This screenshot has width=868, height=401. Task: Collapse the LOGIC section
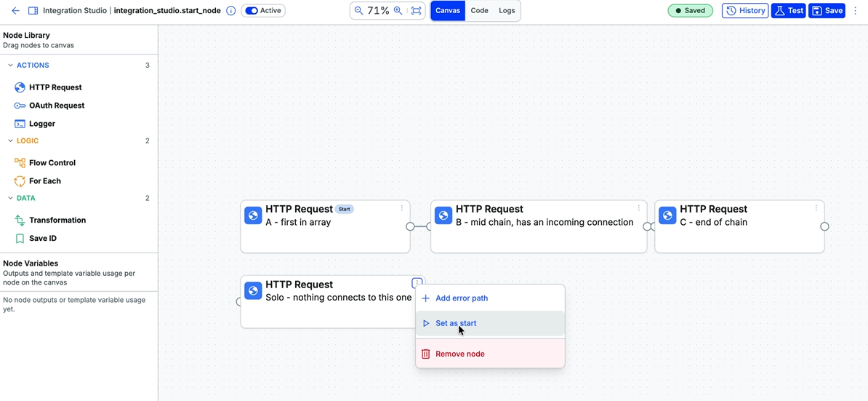10,140
